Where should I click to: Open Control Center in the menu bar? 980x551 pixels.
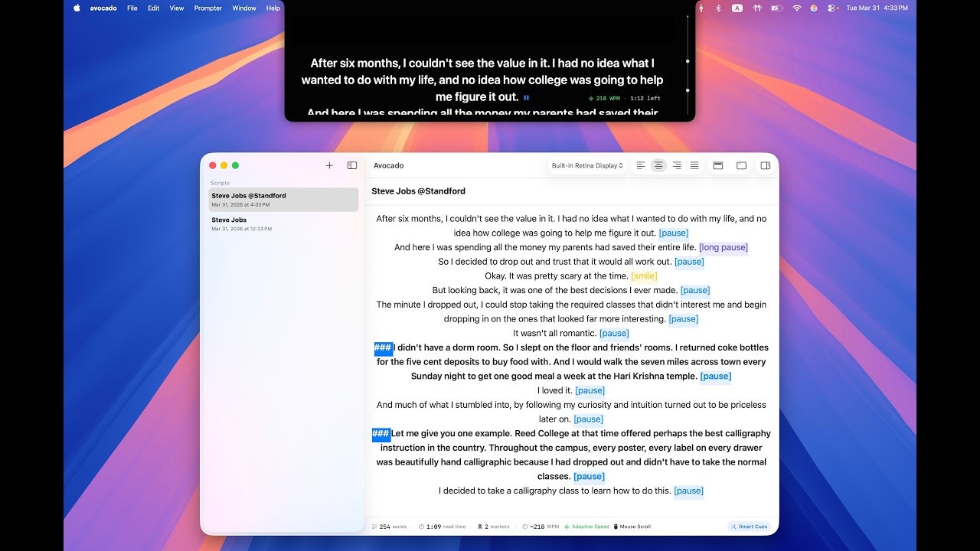[x=831, y=8]
